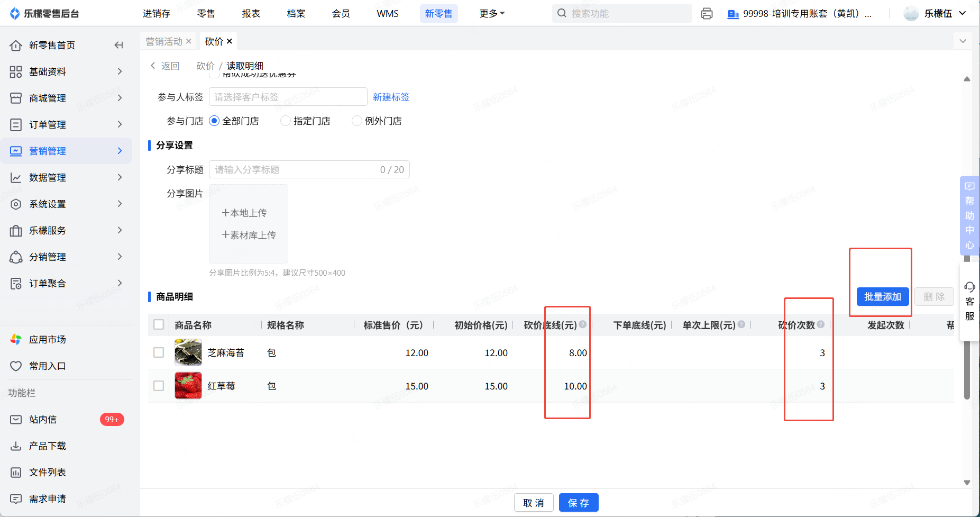Image resolution: width=980 pixels, height=517 pixels.
Task: Select the 全部门店 radio option
Action: (x=214, y=121)
